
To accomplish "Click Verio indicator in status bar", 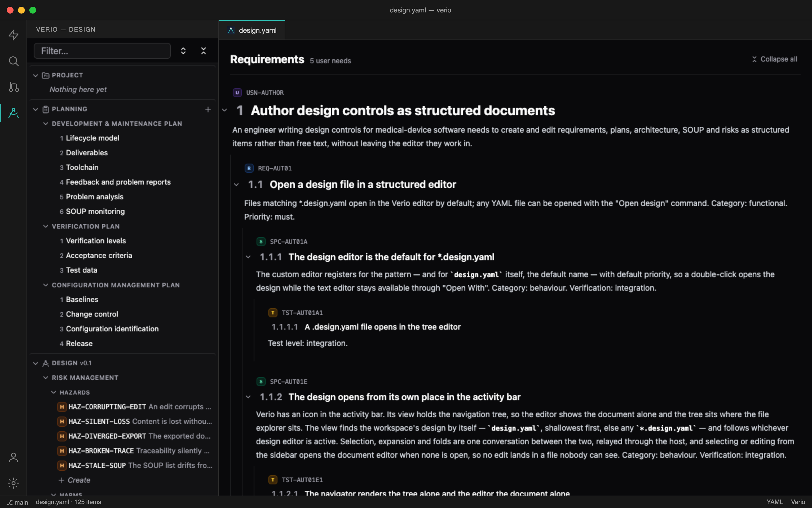I will [798, 502].
